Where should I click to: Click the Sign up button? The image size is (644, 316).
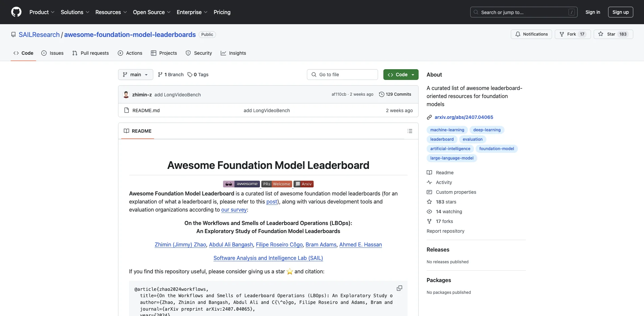click(x=621, y=12)
